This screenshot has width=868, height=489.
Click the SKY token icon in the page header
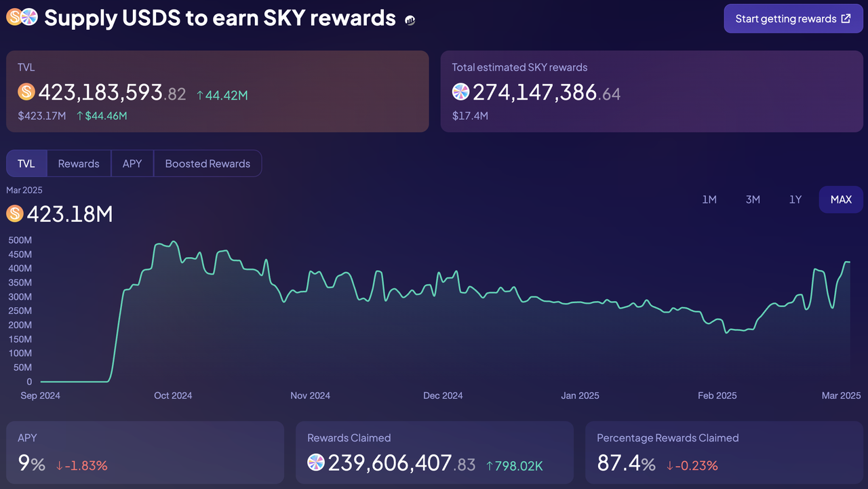tap(29, 18)
